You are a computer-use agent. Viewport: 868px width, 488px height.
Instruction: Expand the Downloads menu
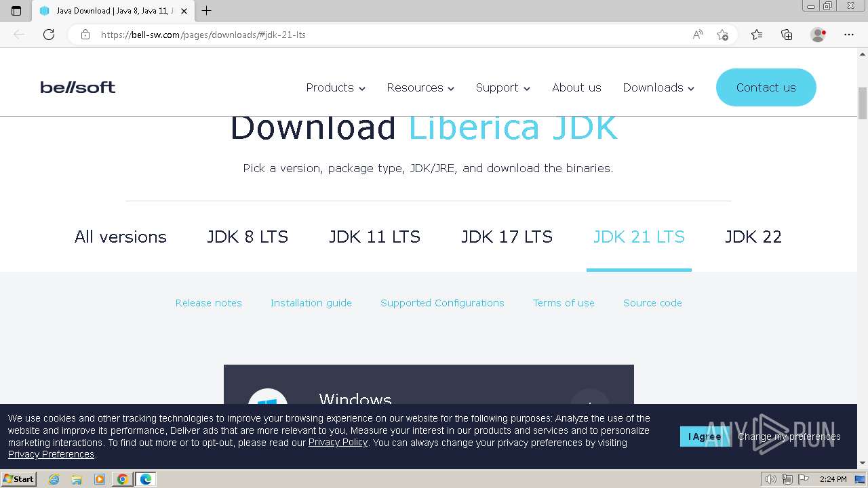(658, 87)
